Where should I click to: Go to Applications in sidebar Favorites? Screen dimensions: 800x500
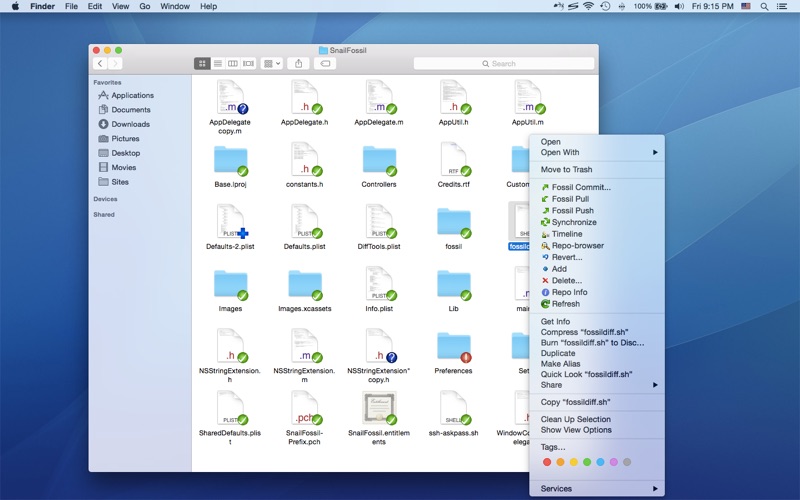pyautogui.click(x=132, y=95)
